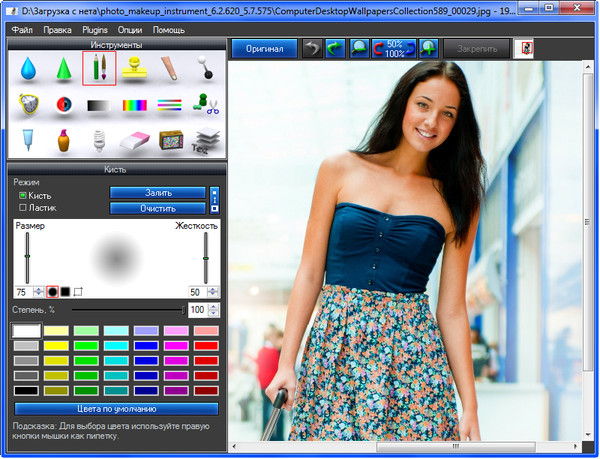The width and height of the screenshot is (600, 459).
Task: Open the rainbow color spectrum tool
Action: tap(135, 105)
